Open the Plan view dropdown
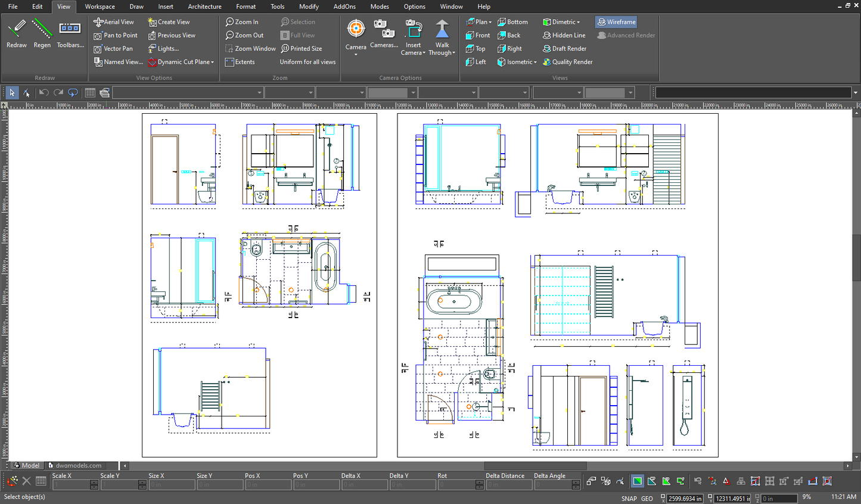Screen dimensions: 861x504 pyautogui.click(x=478, y=21)
